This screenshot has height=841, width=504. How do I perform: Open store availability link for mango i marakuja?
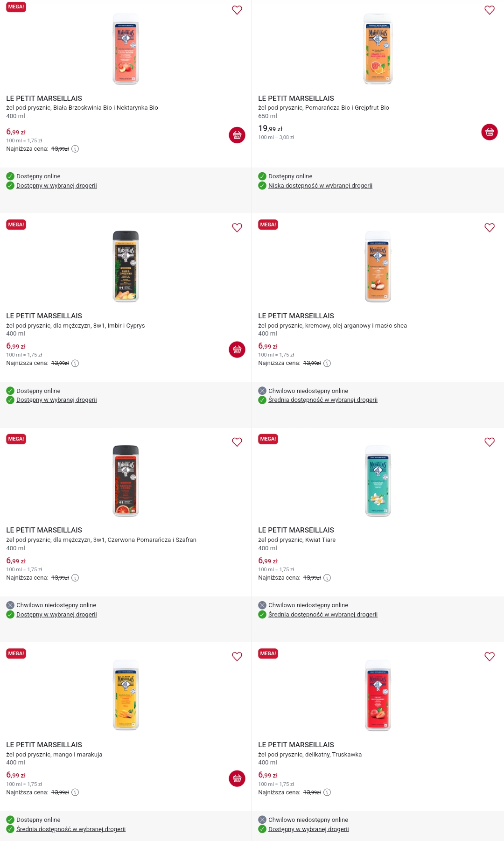[71, 829]
